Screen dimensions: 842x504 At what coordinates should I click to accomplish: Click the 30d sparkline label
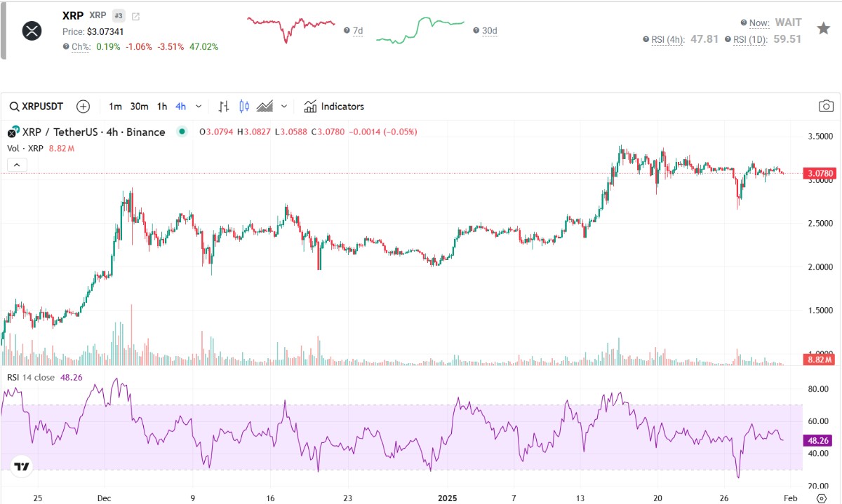[x=490, y=31]
